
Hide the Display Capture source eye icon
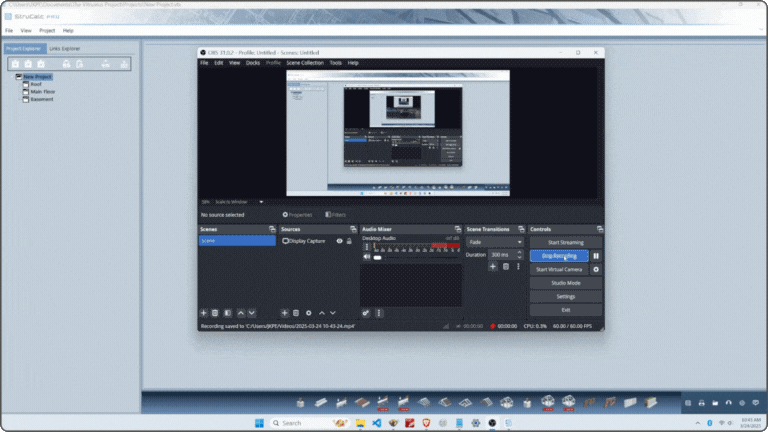(x=339, y=241)
